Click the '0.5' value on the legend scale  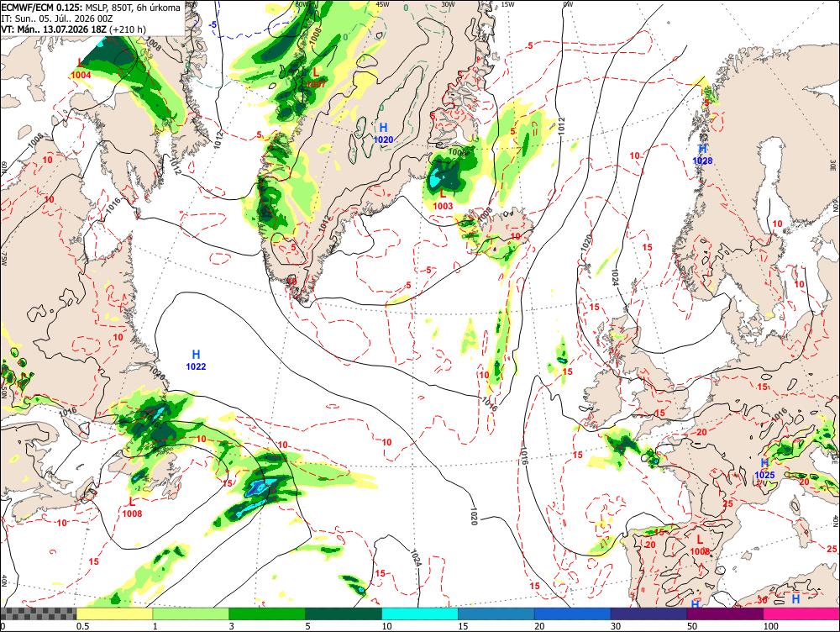point(82,626)
